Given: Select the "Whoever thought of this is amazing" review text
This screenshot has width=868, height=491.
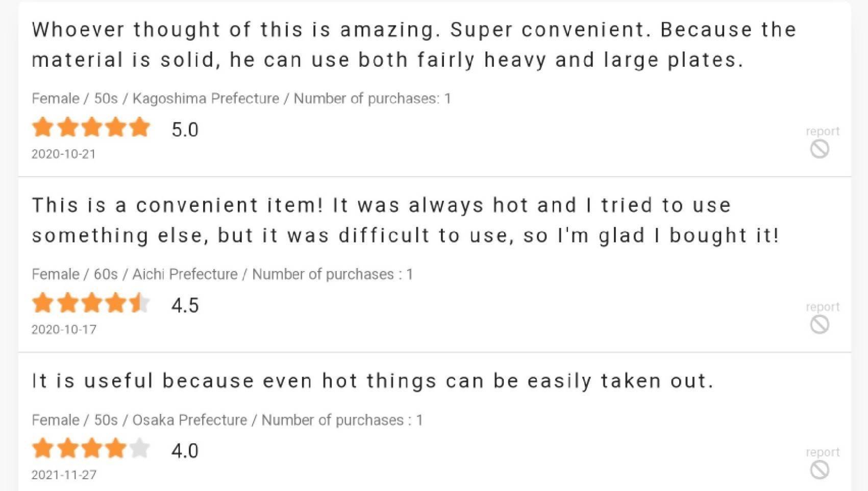Looking at the screenshot, I should [x=413, y=45].
